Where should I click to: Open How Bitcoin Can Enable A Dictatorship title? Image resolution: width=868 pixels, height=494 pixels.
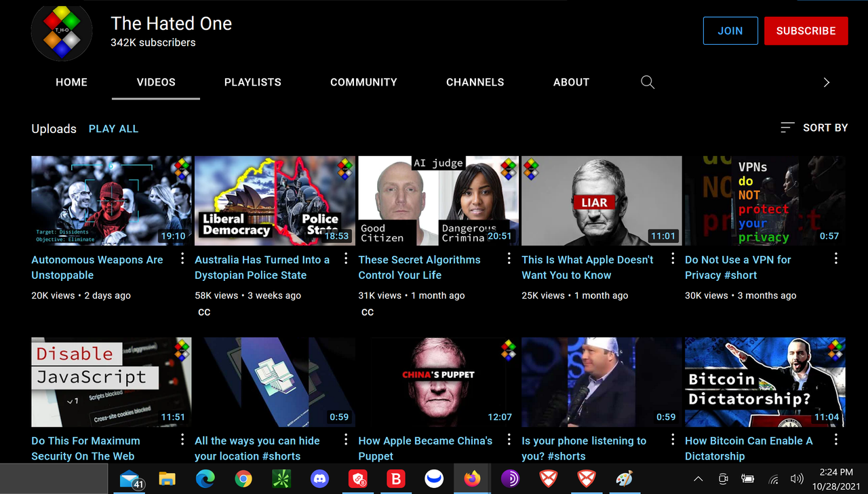(x=749, y=449)
